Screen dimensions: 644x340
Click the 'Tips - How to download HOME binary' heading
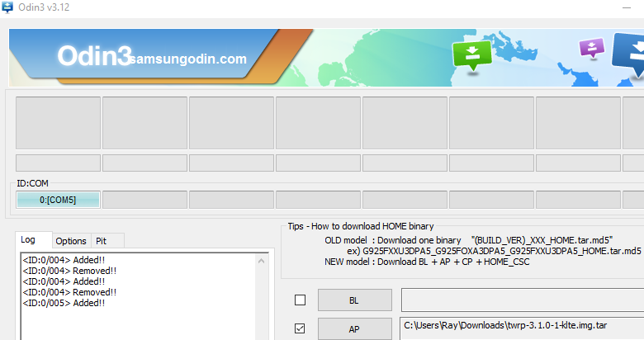[361, 226]
